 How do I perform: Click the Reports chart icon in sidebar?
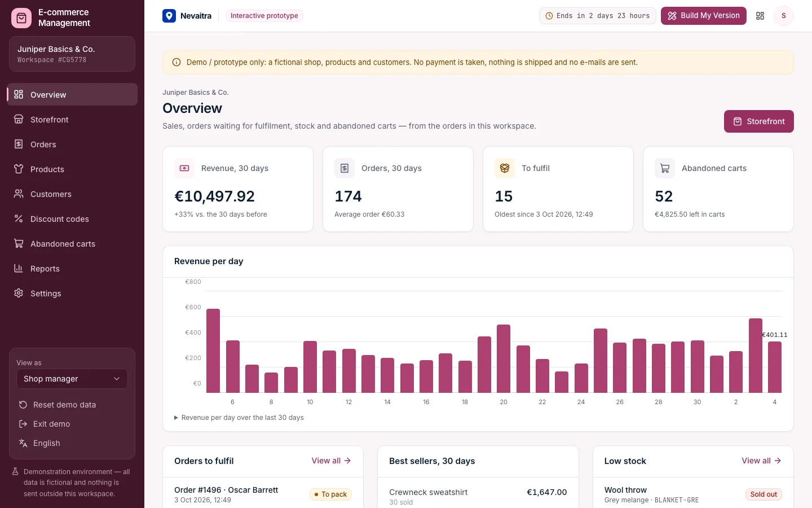pyautogui.click(x=19, y=268)
